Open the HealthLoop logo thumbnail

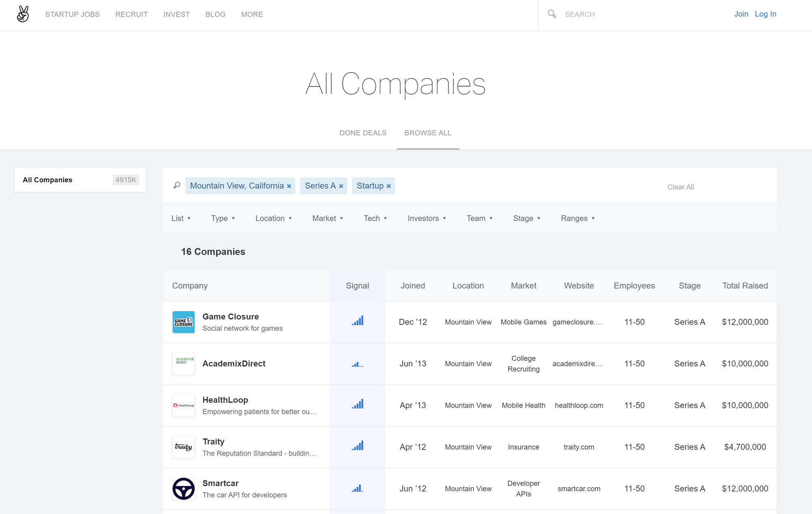pyautogui.click(x=184, y=405)
